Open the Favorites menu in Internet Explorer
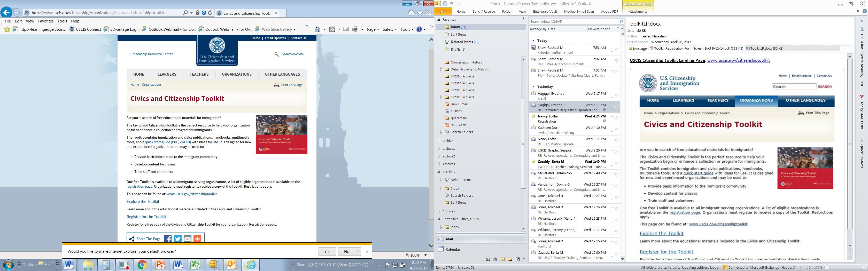Viewport: 868px width, 271px height. click(46, 21)
